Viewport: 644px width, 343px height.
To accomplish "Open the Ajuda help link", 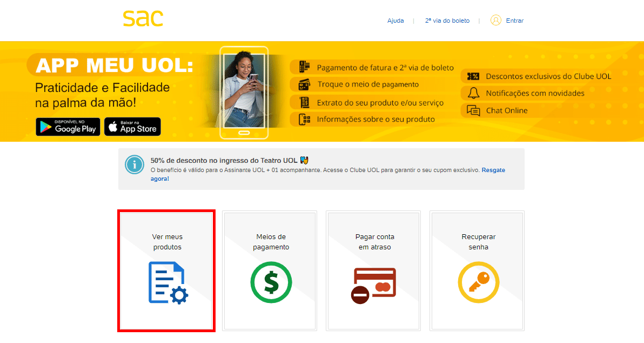I will (395, 21).
